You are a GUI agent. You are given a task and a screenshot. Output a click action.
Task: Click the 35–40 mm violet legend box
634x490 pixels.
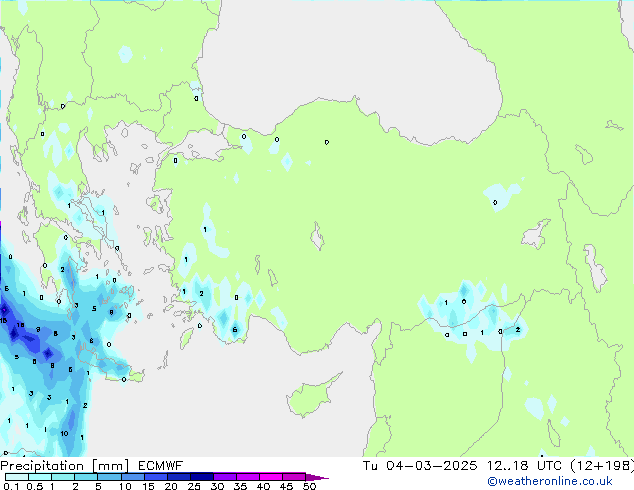coord(247,477)
